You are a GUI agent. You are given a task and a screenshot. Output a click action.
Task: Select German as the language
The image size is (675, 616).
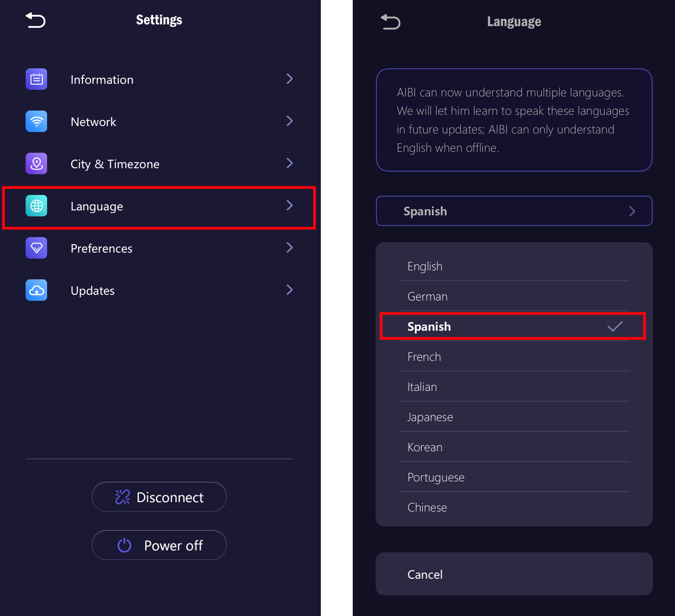click(427, 297)
